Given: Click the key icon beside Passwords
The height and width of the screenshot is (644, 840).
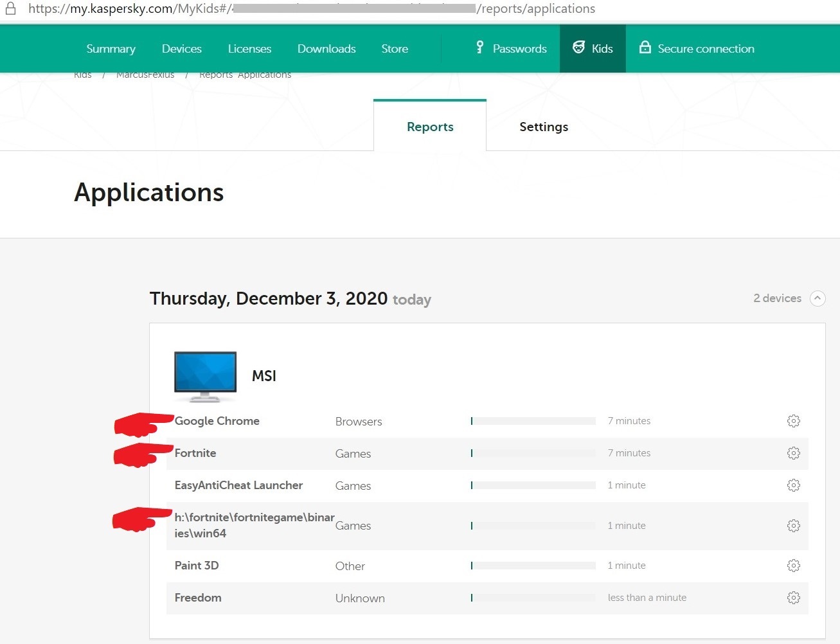Looking at the screenshot, I should pos(479,47).
